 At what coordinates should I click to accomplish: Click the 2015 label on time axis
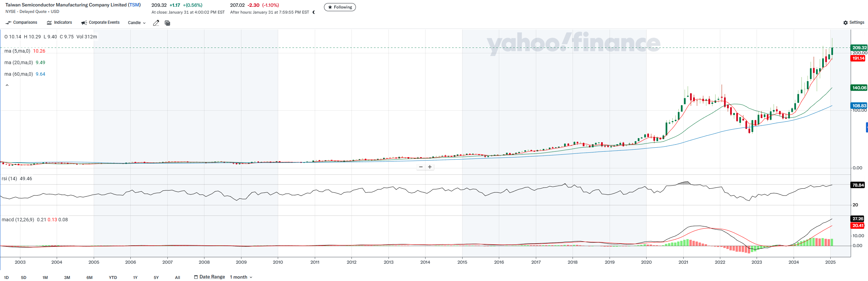point(462,262)
